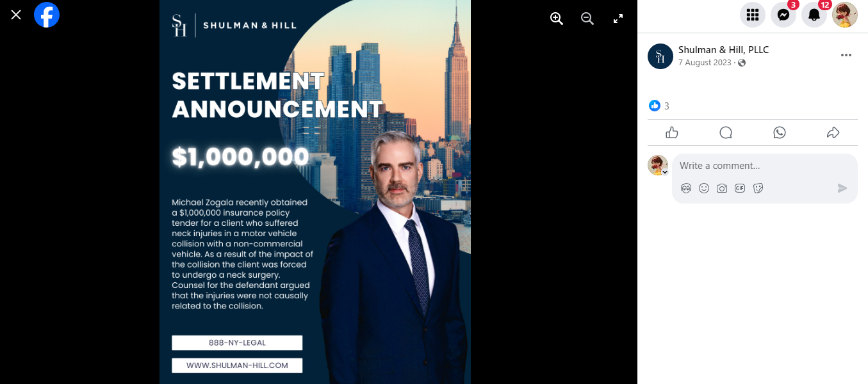Viewport: 868px width, 384px height.
Task: Zoom in on the photo
Action: (557, 19)
